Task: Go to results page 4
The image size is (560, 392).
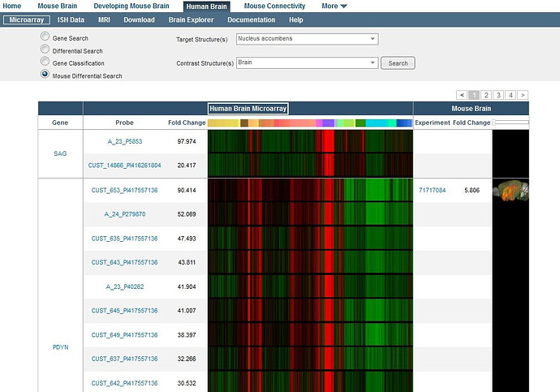Action: [510, 95]
